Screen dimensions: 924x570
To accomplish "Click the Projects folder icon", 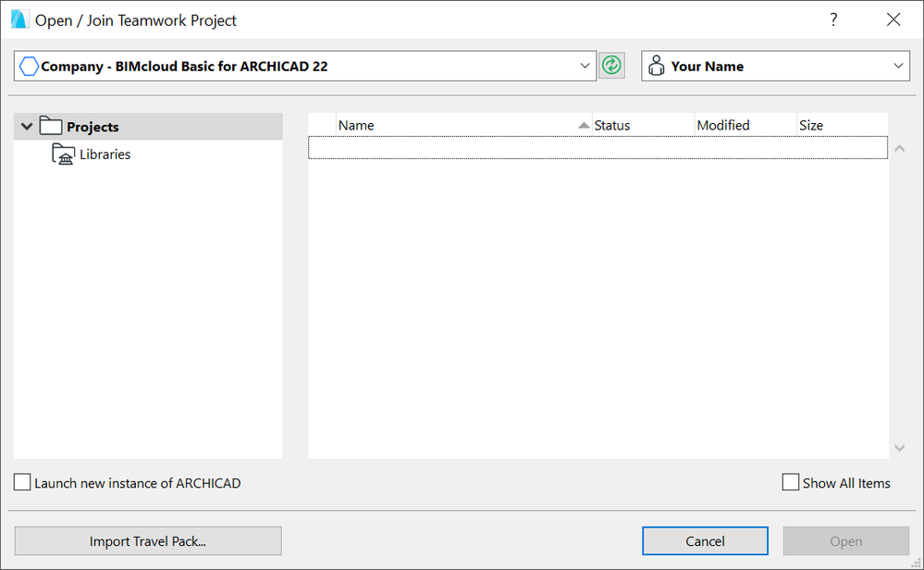I will coord(51,126).
